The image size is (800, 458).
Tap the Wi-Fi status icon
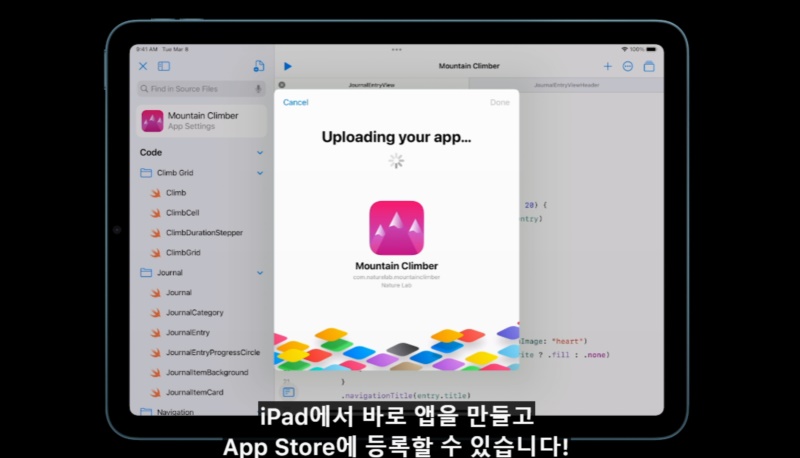pos(624,49)
